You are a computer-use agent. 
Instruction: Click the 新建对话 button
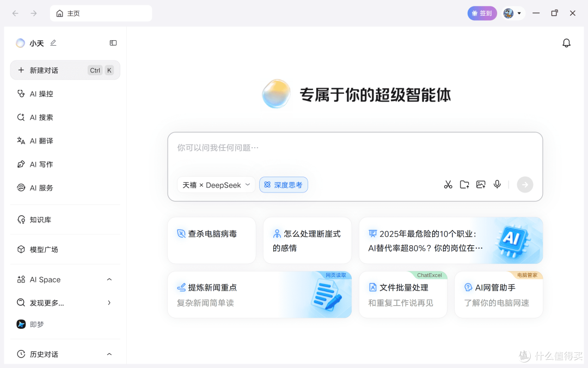pyautogui.click(x=65, y=70)
